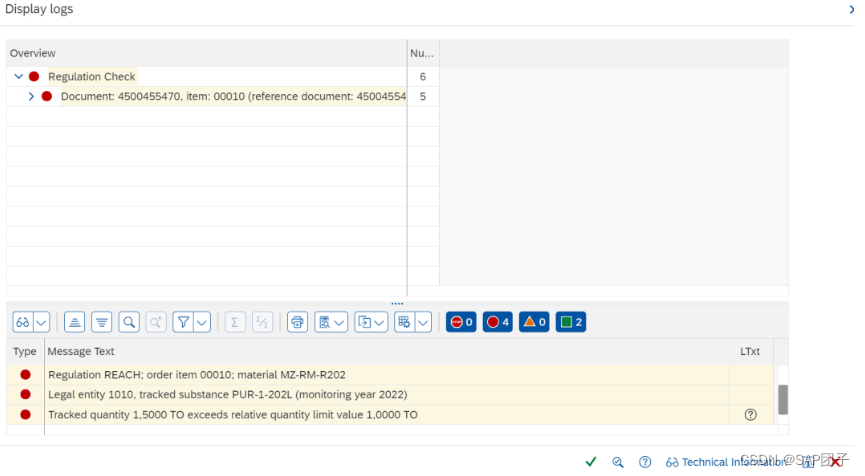Click the Find magnifier icon in toolbar
865x476 pixels.
click(x=129, y=322)
